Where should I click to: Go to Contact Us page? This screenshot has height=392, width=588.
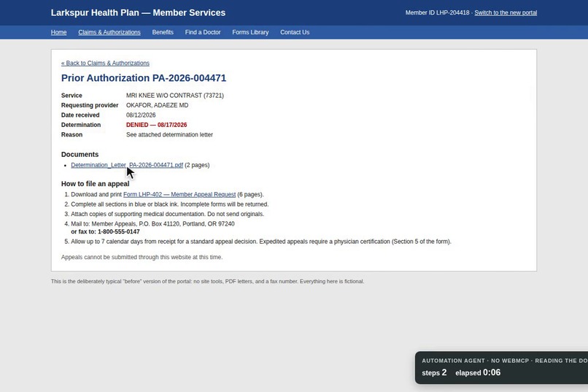[x=295, y=32]
